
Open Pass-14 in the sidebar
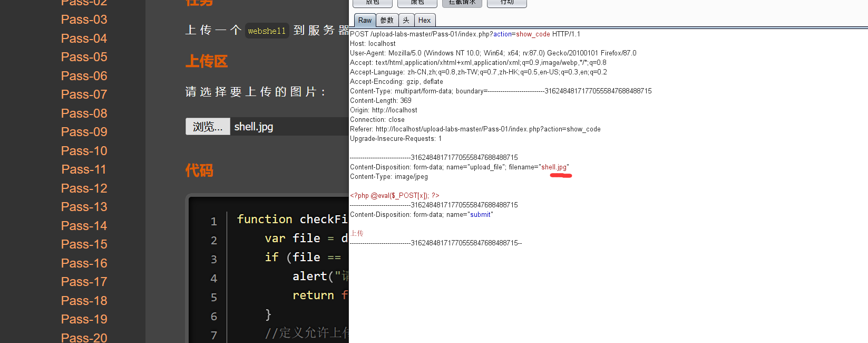[x=84, y=226]
